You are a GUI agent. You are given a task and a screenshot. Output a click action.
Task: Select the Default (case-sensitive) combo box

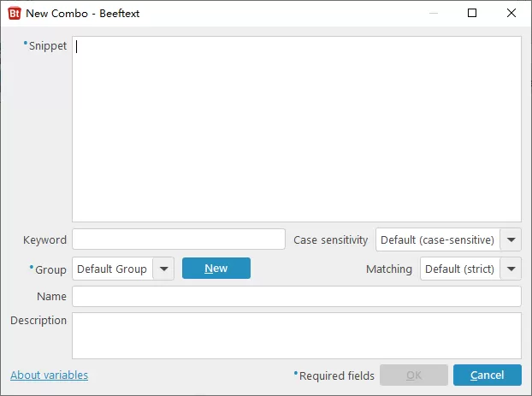coord(437,240)
